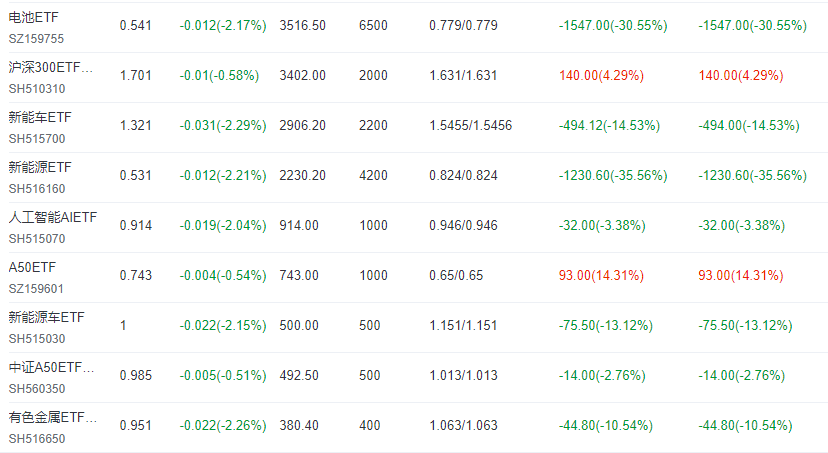The height and width of the screenshot is (453, 828).
Task: Click 电池ETF price 0.541
Action: click(136, 25)
